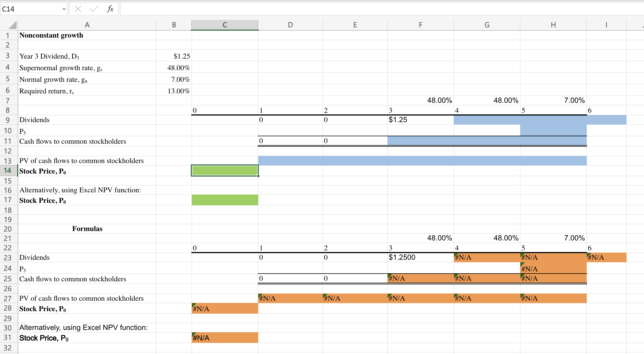
Task: Click the select all corner triangle
Action: point(12,25)
